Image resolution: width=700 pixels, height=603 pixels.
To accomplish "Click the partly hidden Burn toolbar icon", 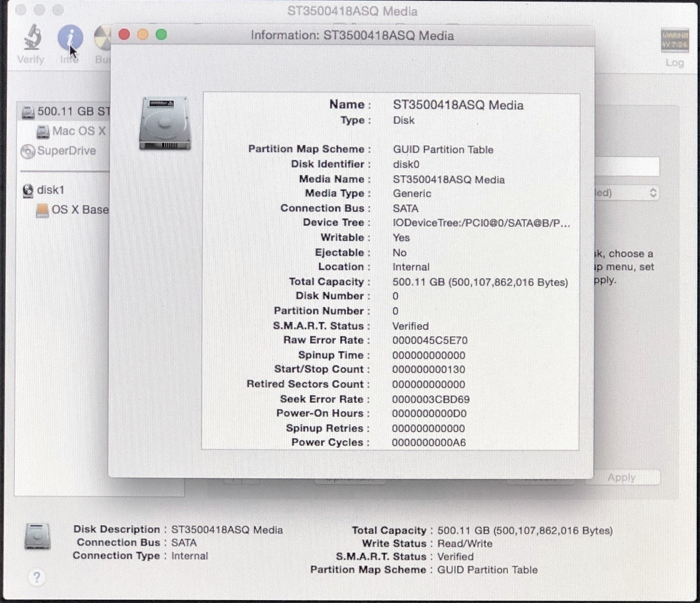I will click(x=102, y=38).
